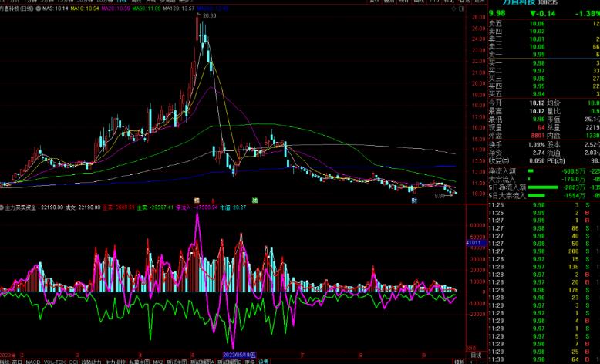Click the 26.30 high price label on the chart
Viewport: 600px width, 364px height.
click(210, 15)
